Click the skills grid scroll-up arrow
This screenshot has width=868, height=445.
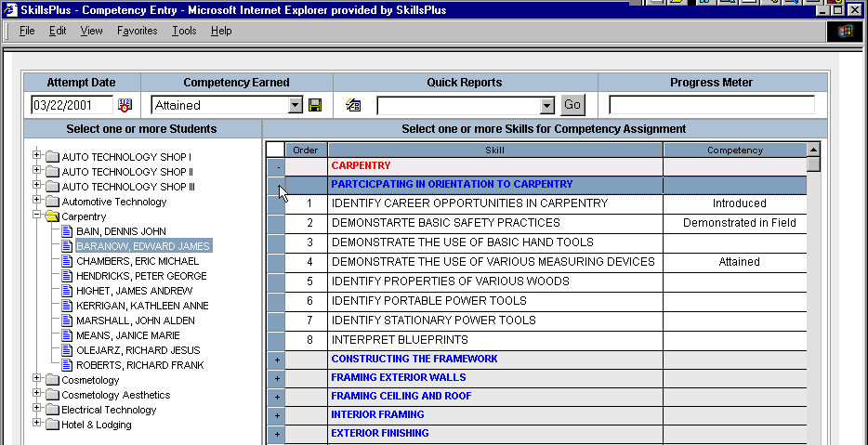click(x=812, y=150)
